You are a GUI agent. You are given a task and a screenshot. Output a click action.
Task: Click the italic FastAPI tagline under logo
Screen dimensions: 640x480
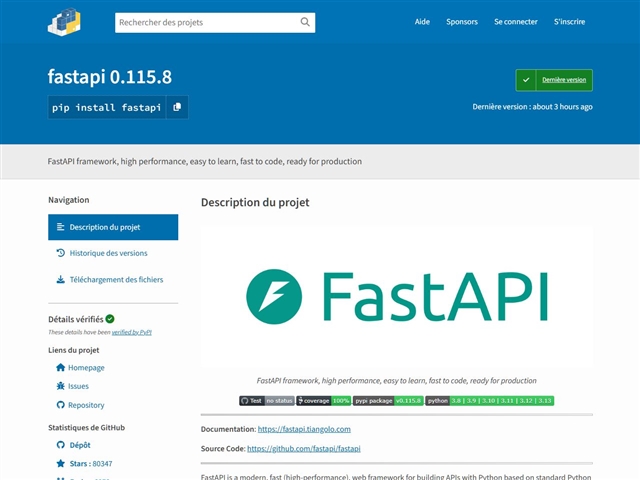coord(396,380)
